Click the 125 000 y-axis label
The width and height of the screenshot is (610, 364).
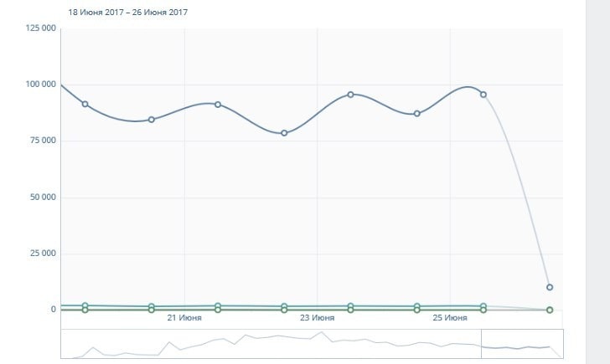click(x=41, y=28)
